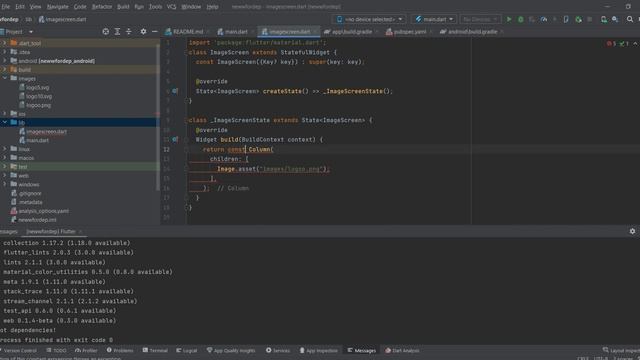
Task: Expand the .dart_tool folder
Action: point(4,43)
